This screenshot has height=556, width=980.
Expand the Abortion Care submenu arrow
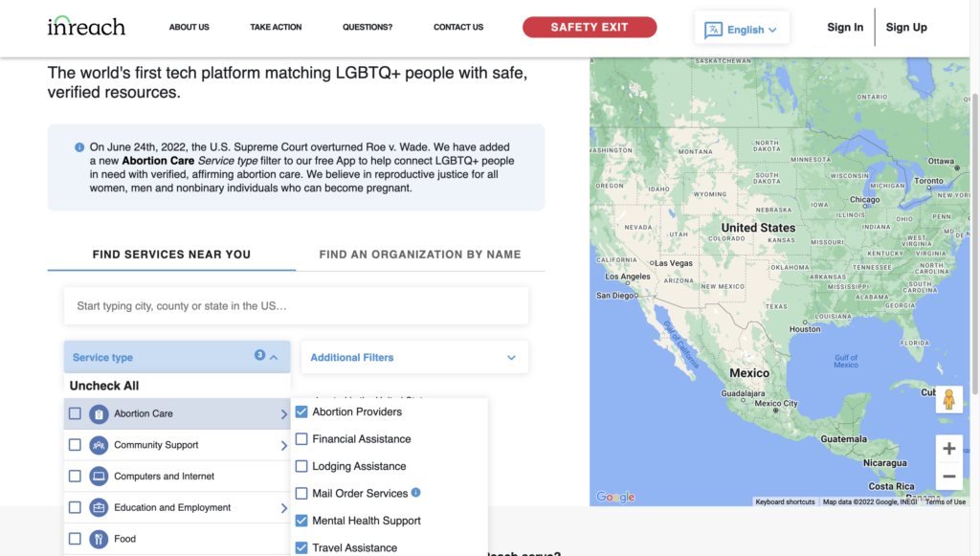[283, 414]
